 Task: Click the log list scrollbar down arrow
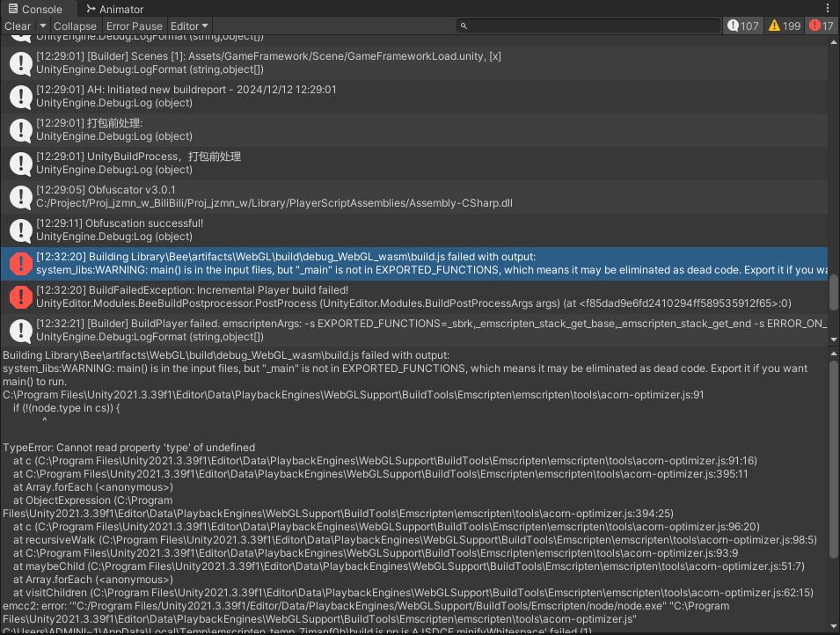tap(834, 339)
